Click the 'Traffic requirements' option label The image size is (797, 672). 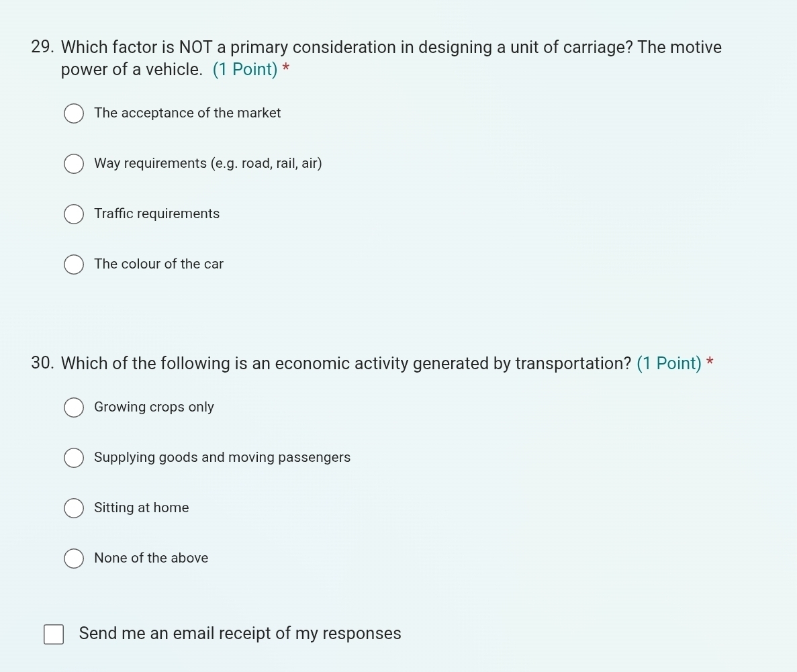tap(157, 213)
